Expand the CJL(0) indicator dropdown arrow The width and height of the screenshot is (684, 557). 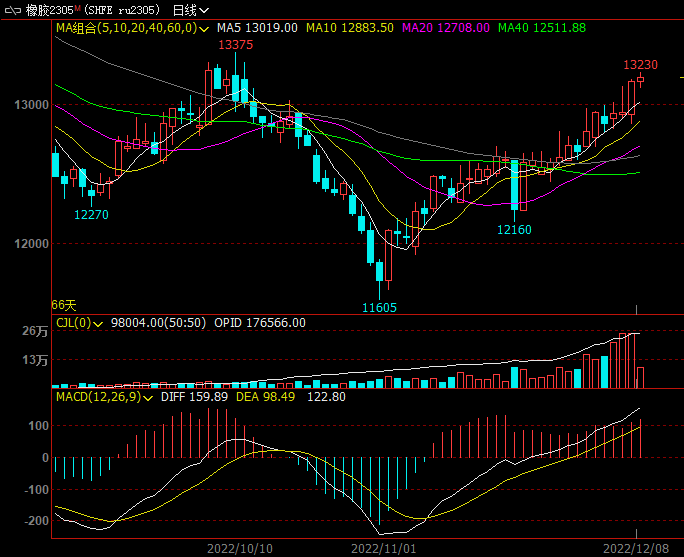pos(98,324)
